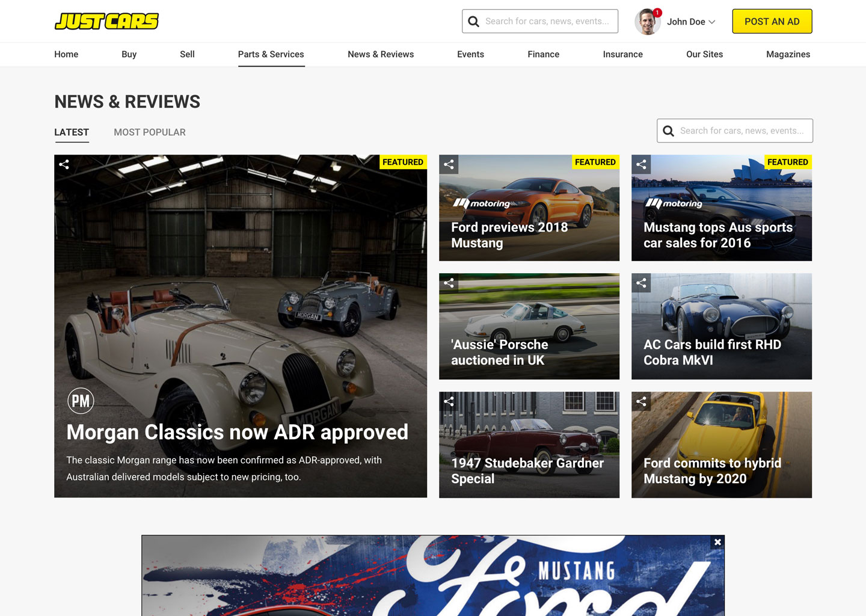Switch to the Most Popular tab
This screenshot has width=866, height=616.
[x=150, y=132]
